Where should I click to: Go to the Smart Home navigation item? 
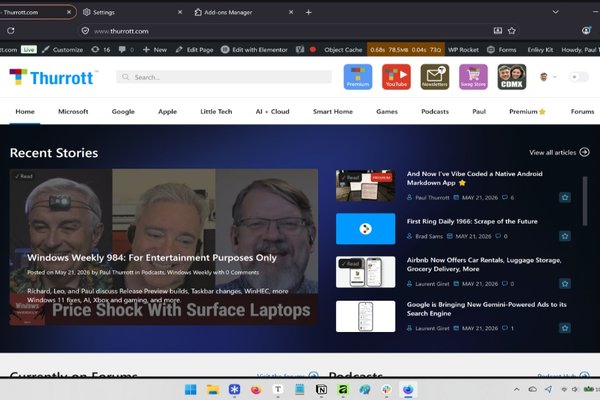click(333, 111)
